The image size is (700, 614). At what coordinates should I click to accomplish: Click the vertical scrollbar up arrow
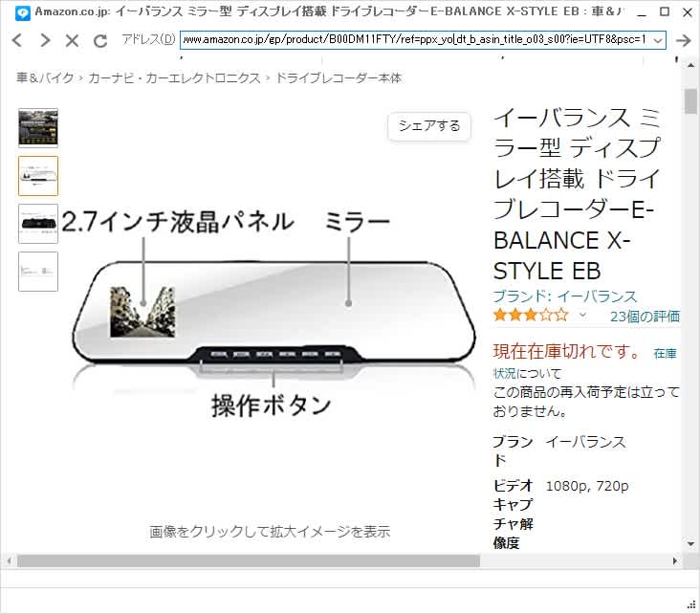tap(691, 66)
